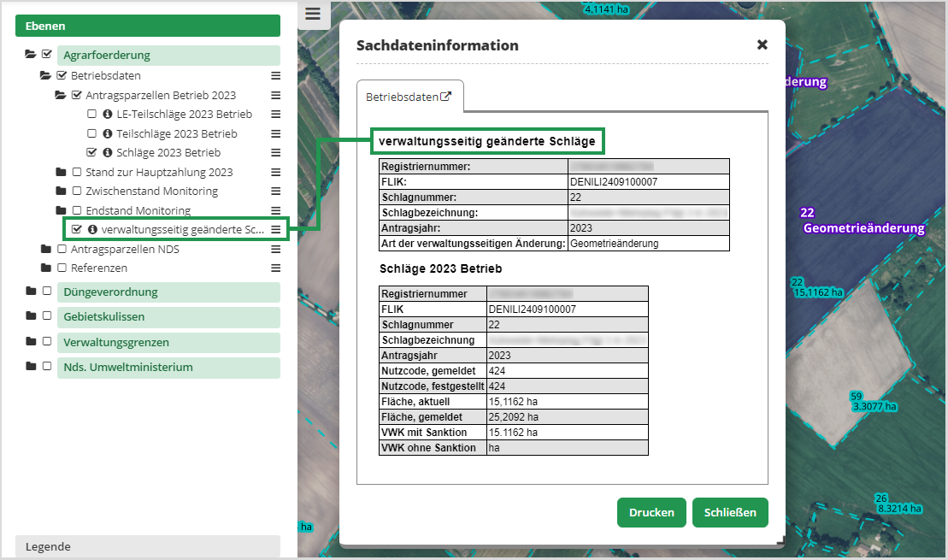This screenshot has width=948, height=560.
Task: Collapse the Agrarfoerderung folder
Action: tap(31, 55)
